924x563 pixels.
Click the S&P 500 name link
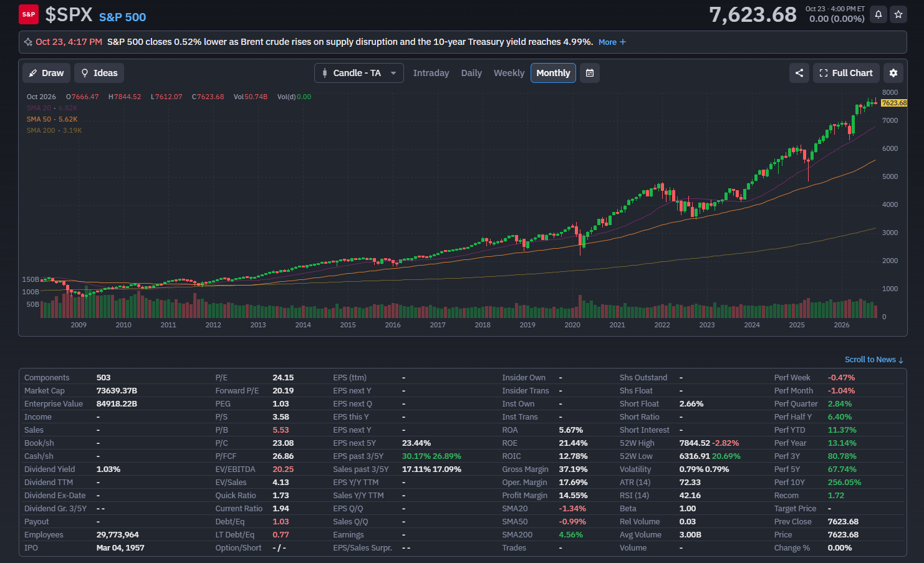122,17
